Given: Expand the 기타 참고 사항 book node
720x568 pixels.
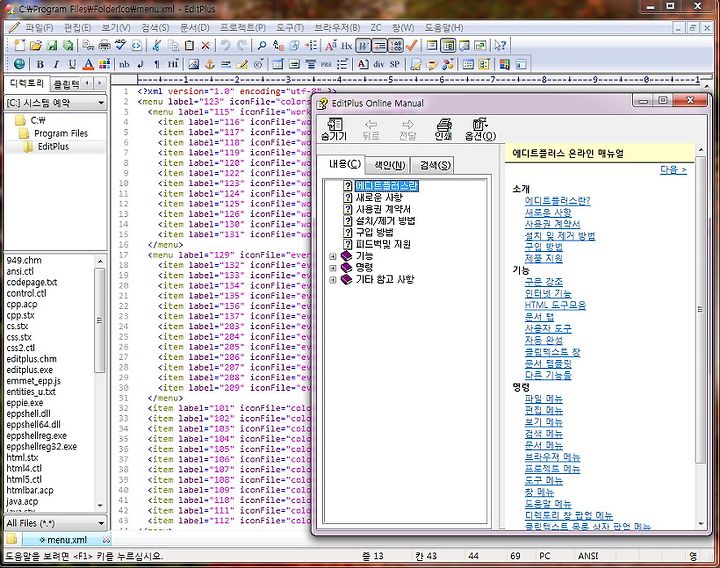Looking at the screenshot, I should click(x=333, y=280).
